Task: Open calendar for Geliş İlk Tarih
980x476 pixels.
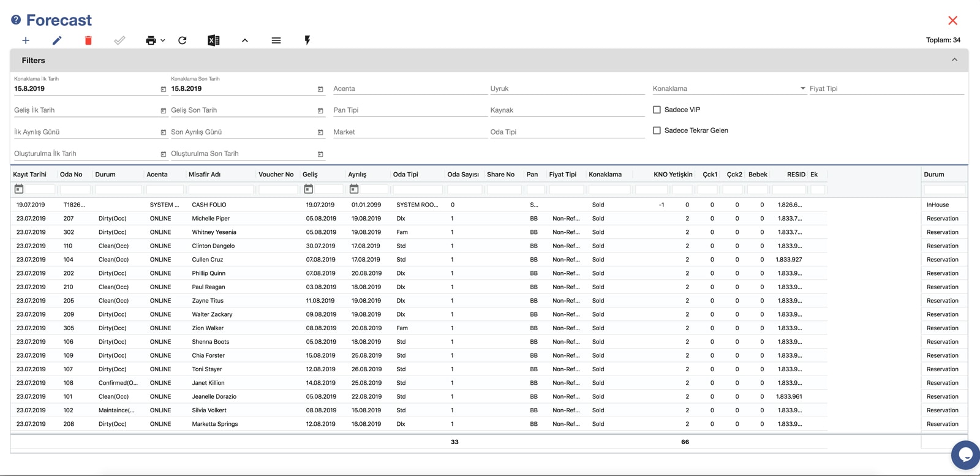Action: pos(164,111)
